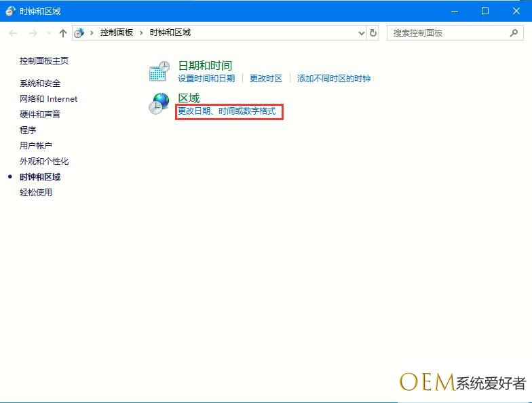Screen dimensions: 532x403
Task: Select the 控制面板 breadcrumb item
Action: coord(116,33)
